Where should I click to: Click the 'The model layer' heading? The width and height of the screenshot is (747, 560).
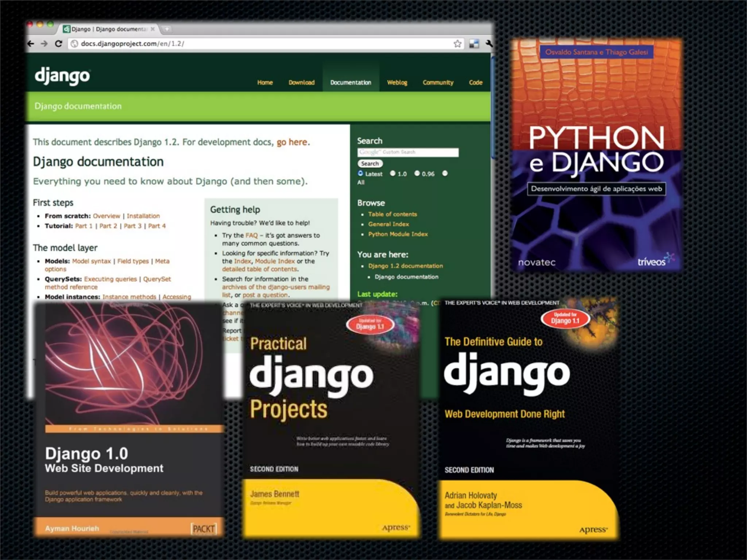tap(65, 248)
